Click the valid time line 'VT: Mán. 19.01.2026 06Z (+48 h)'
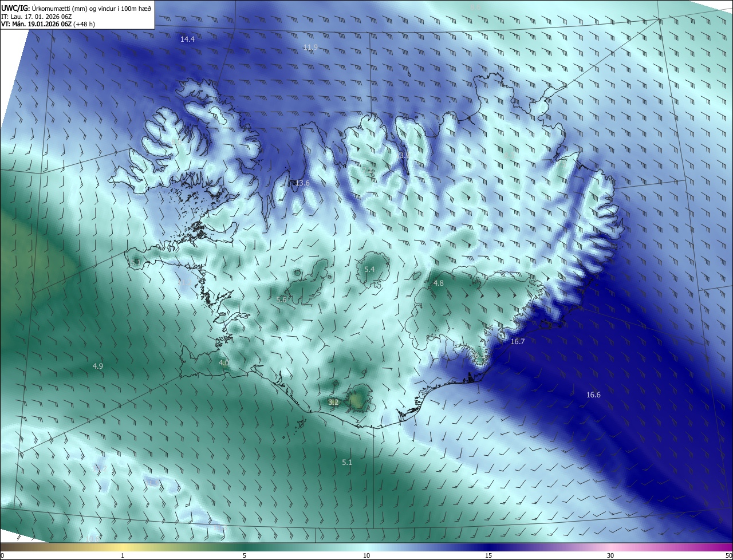The height and width of the screenshot is (560, 733). 48,25
